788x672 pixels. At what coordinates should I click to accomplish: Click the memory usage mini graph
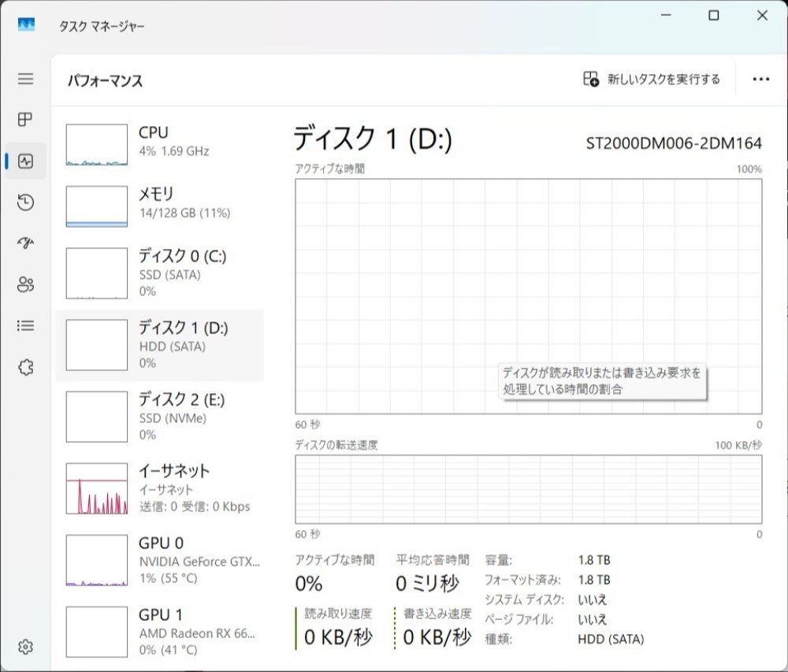coord(96,206)
